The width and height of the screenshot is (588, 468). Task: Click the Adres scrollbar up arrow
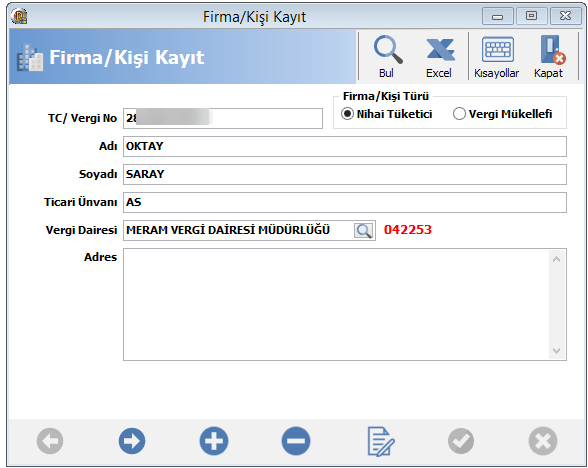(557, 259)
